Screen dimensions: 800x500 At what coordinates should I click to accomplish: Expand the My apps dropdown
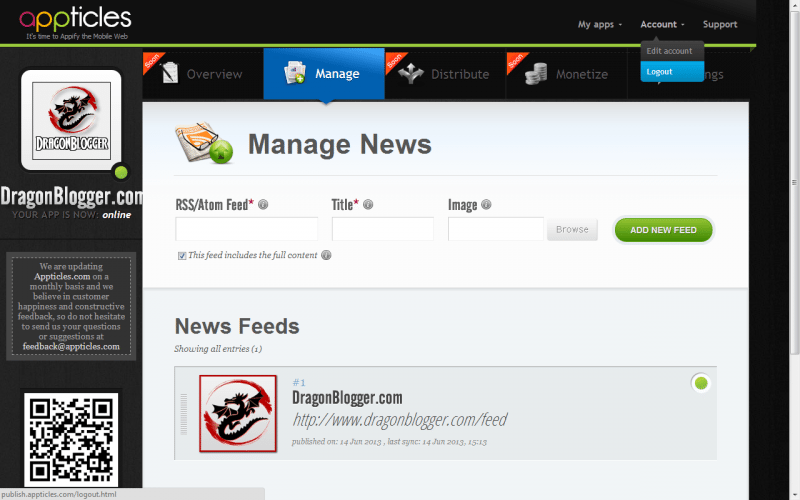coord(599,24)
